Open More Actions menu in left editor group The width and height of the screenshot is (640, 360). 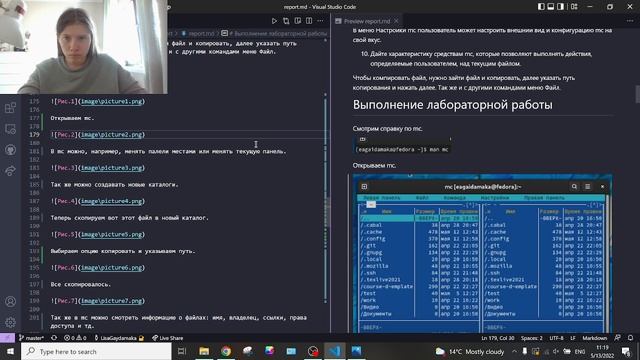pyautogui.click(x=320, y=21)
